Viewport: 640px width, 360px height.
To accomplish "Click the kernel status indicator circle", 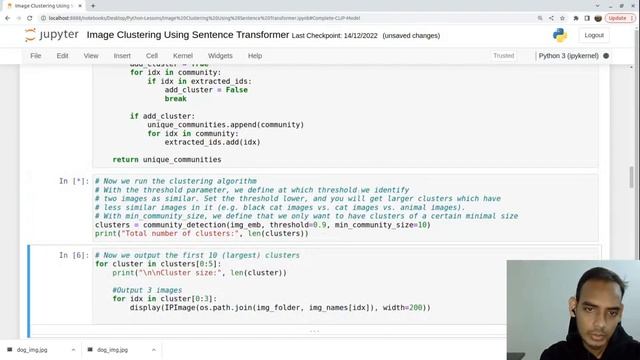I will (606, 56).
